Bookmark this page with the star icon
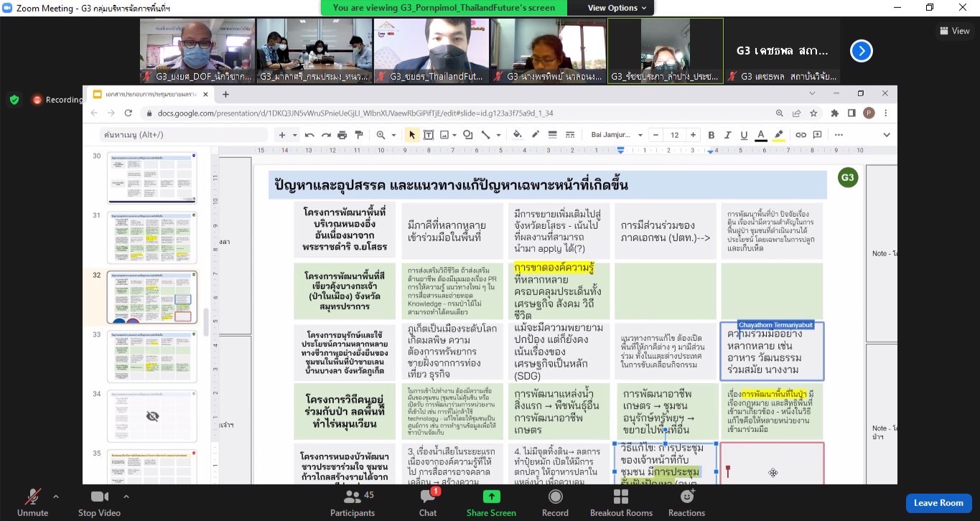The image size is (980, 521). [813, 113]
